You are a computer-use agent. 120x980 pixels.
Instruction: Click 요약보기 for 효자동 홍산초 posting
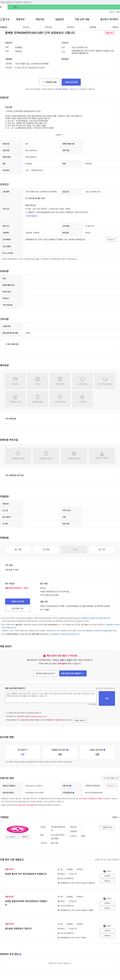(107, 876)
